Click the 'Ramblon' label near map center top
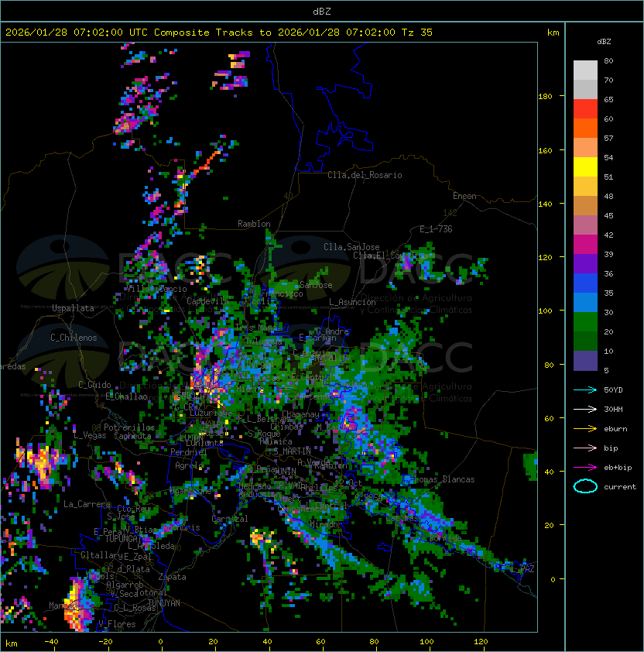This screenshot has width=644, height=652. (x=254, y=224)
